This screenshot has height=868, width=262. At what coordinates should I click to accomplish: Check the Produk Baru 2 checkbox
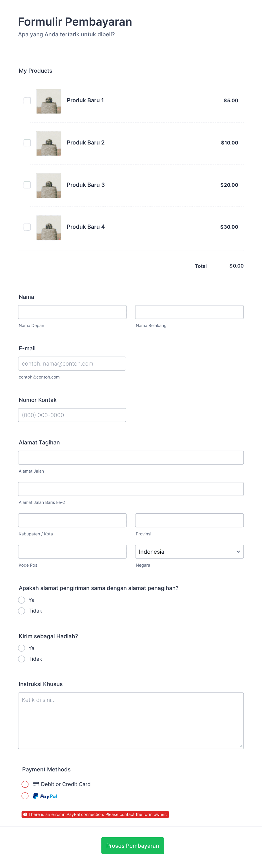[x=27, y=143]
